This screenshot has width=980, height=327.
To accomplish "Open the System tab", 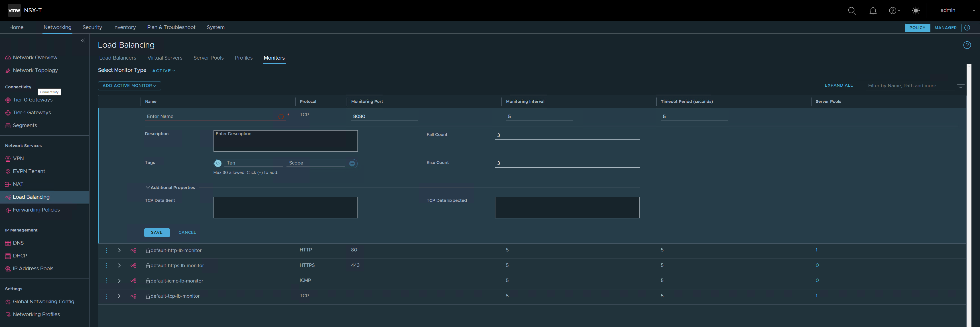I will click(x=216, y=27).
